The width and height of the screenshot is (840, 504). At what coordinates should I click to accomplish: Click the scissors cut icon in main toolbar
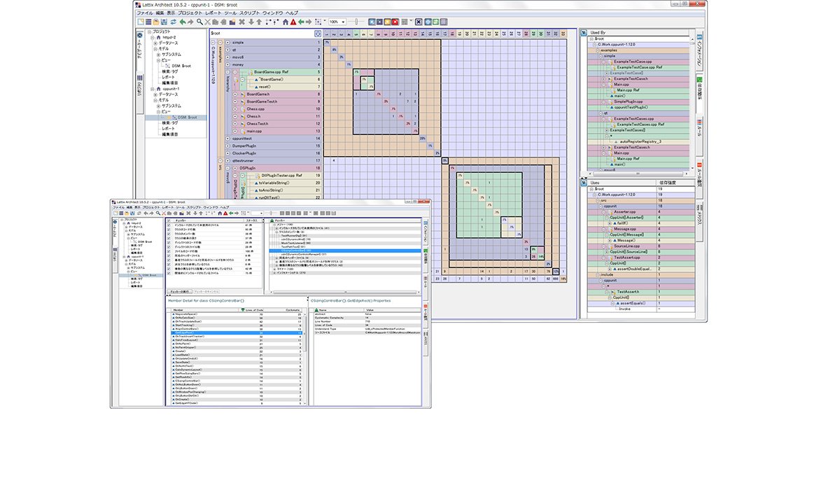[x=207, y=22]
